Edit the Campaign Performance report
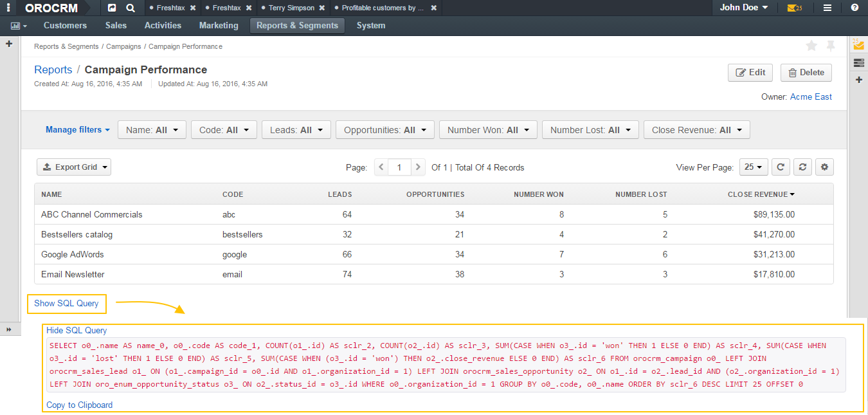This screenshot has width=868, height=415. coord(750,73)
